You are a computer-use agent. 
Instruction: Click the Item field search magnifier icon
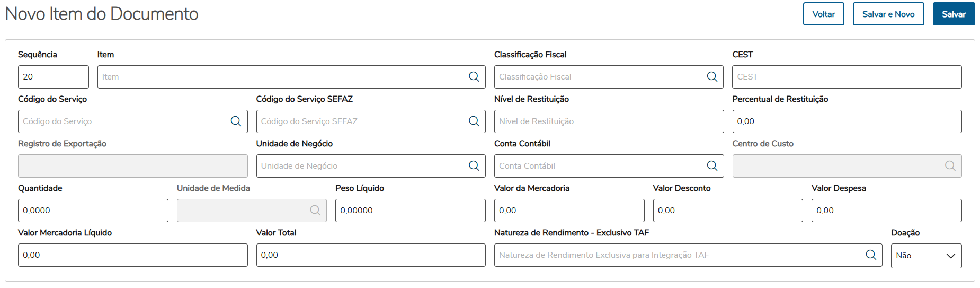474,77
